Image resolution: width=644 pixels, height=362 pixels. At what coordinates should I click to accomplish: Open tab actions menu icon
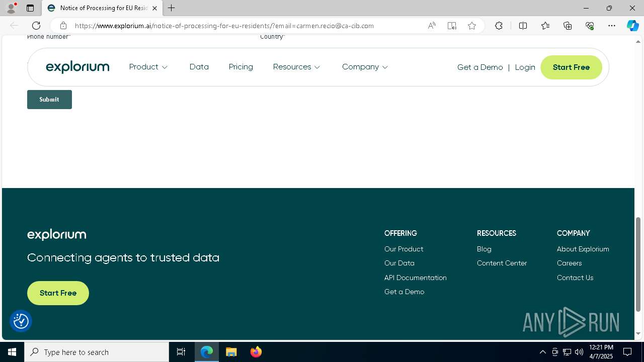click(x=30, y=8)
